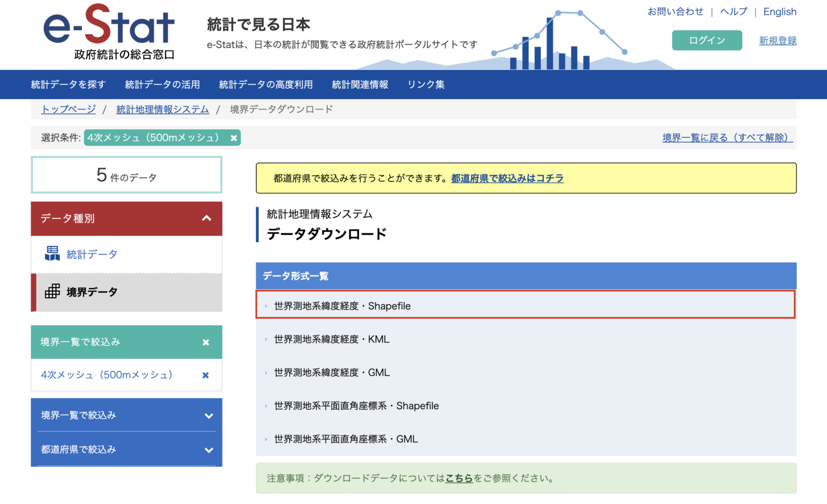Open the 統計データを探す menu
Viewport: 827px width, 504px height.
68,84
